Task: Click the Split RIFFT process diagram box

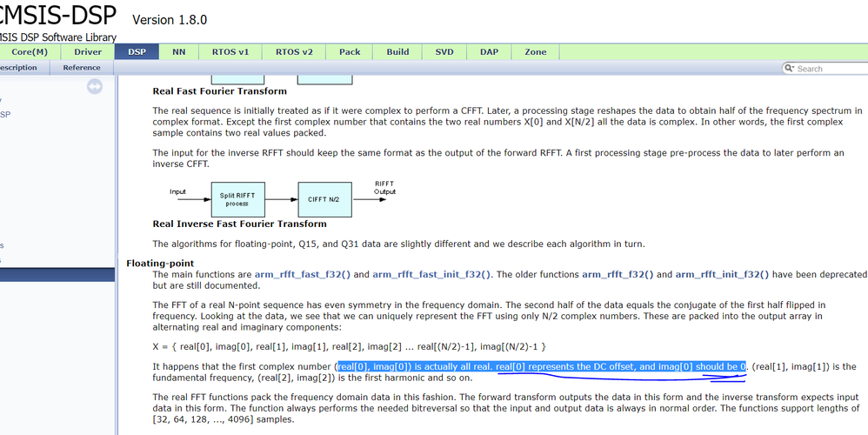Action: point(238,199)
